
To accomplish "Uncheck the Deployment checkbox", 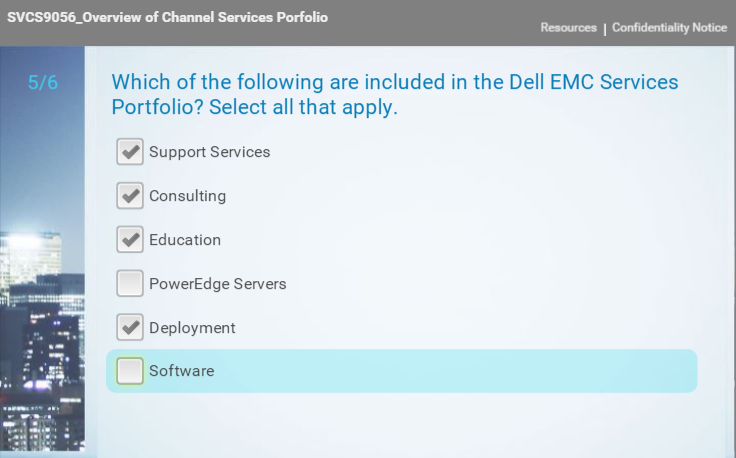I will 130,328.
